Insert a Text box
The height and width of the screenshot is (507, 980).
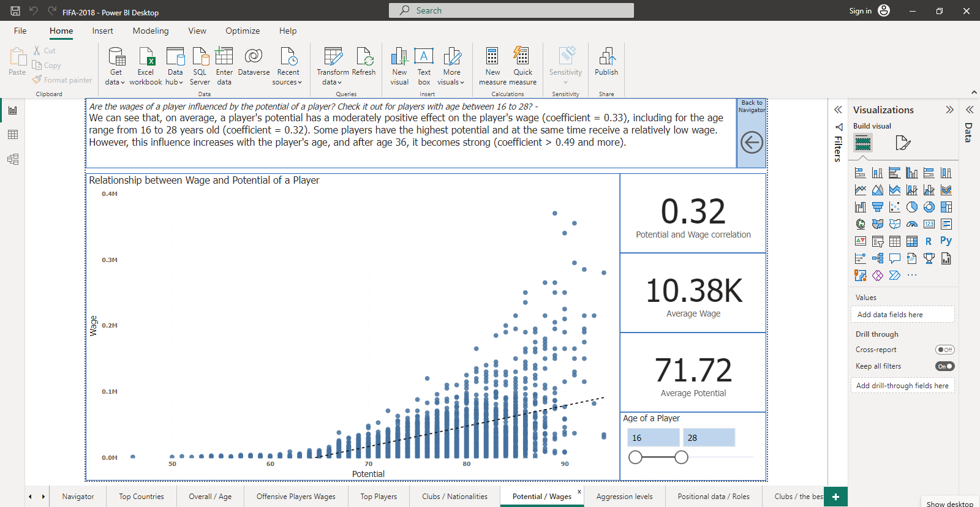(x=424, y=57)
